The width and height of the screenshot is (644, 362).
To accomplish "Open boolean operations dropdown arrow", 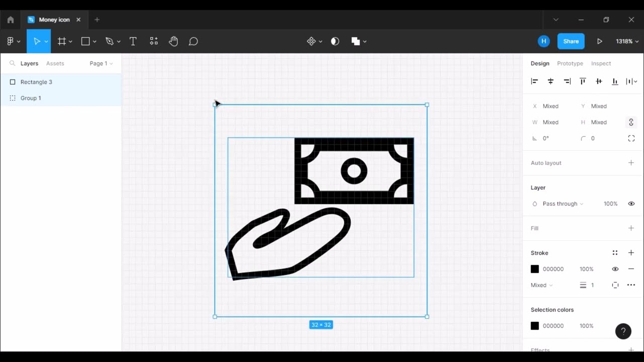I will tap(364, 42).
